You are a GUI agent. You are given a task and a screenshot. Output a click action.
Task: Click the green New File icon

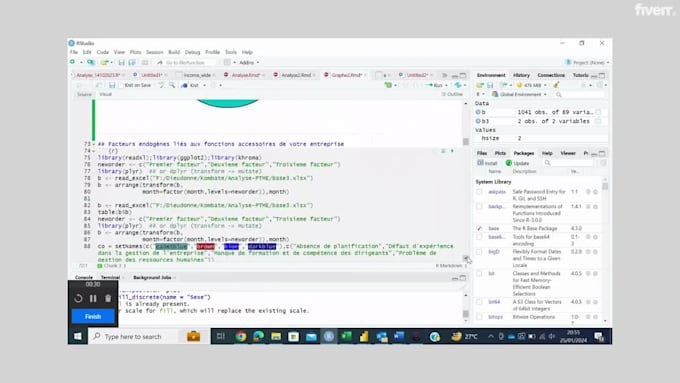click(x=72, y=62)
